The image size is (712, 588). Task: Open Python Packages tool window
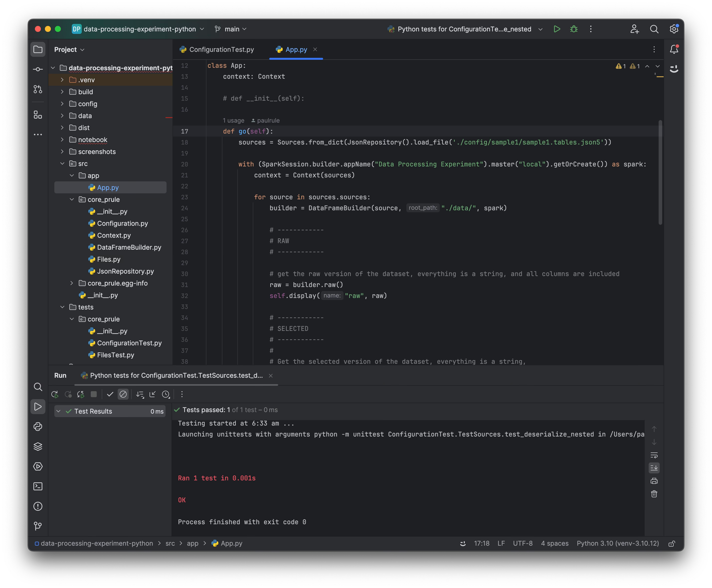38,446
